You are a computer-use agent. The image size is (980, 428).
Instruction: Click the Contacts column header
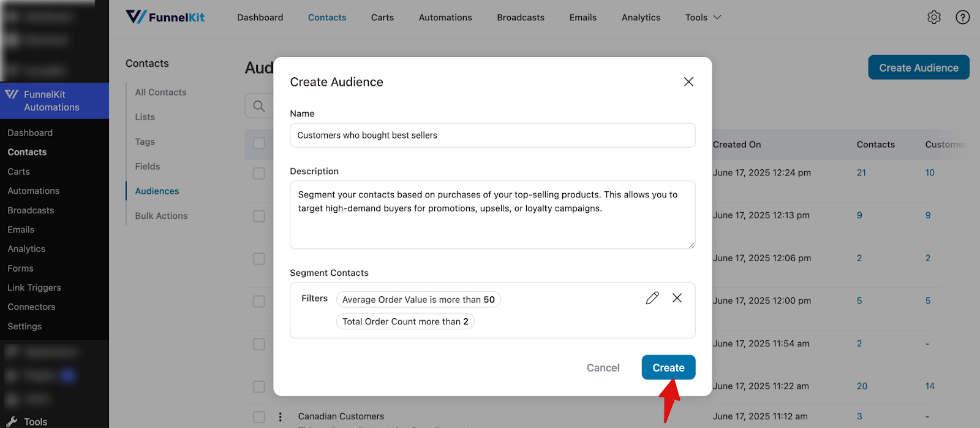click(x=875, y=145)
